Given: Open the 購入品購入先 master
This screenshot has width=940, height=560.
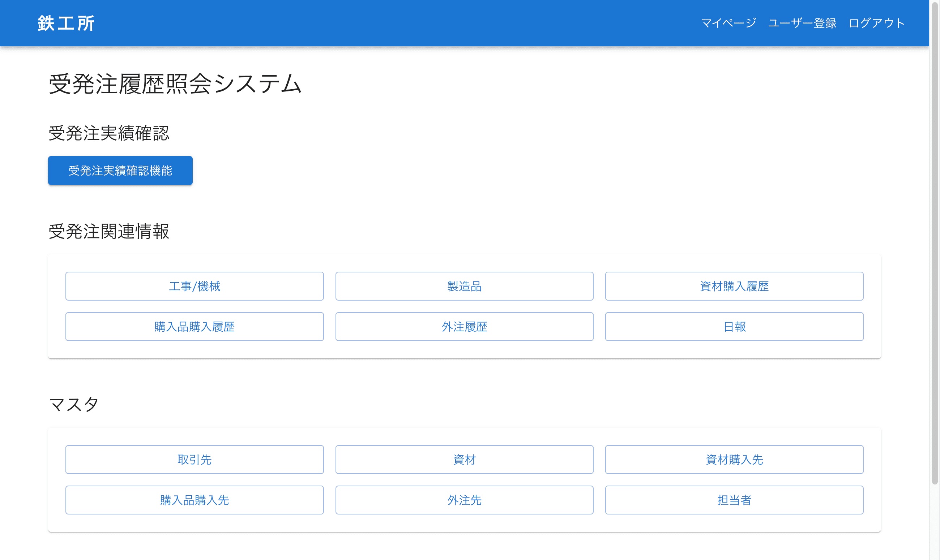Looking at the screenshot, I should click(x=195, y=500).
